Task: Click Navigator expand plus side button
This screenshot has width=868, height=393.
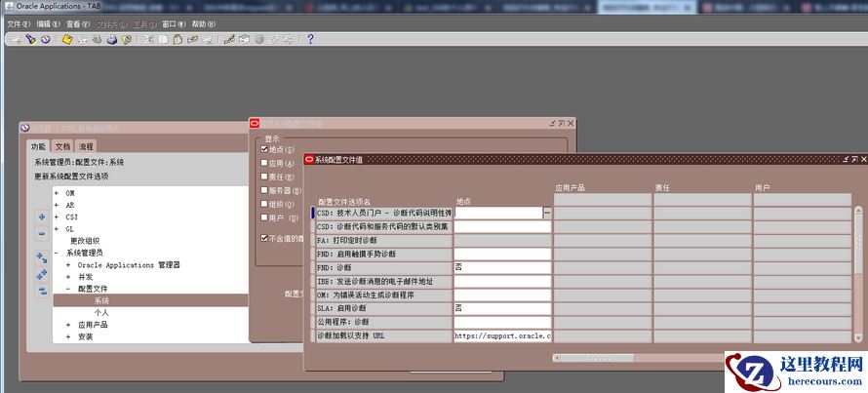Action: pyautogui.click(x=42, y=216)
